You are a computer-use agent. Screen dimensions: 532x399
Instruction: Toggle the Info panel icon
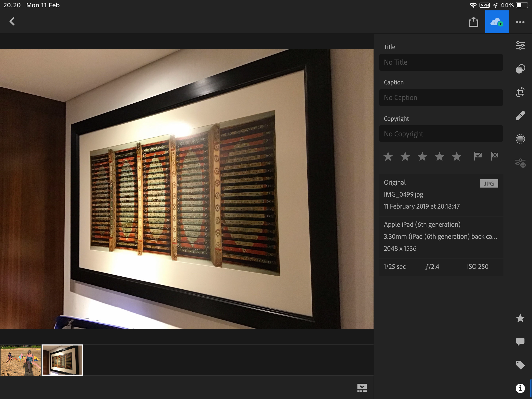point(520,388)
